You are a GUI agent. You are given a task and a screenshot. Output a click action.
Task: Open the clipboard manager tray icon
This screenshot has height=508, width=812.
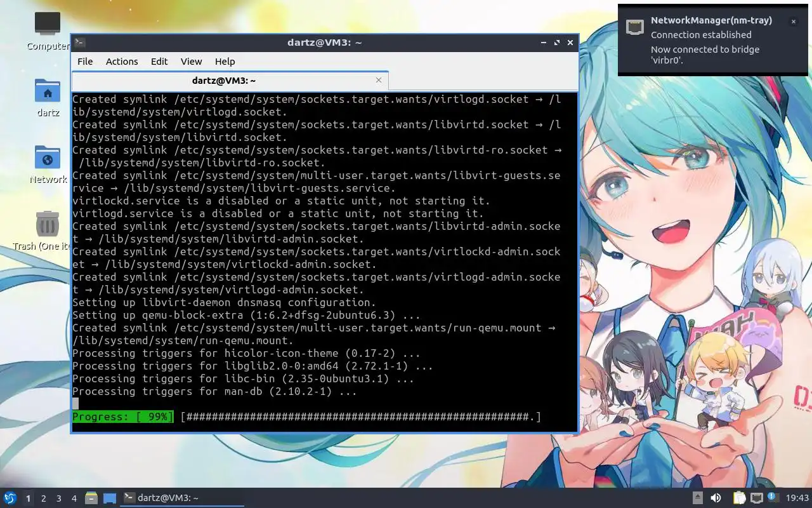point(739,498)
